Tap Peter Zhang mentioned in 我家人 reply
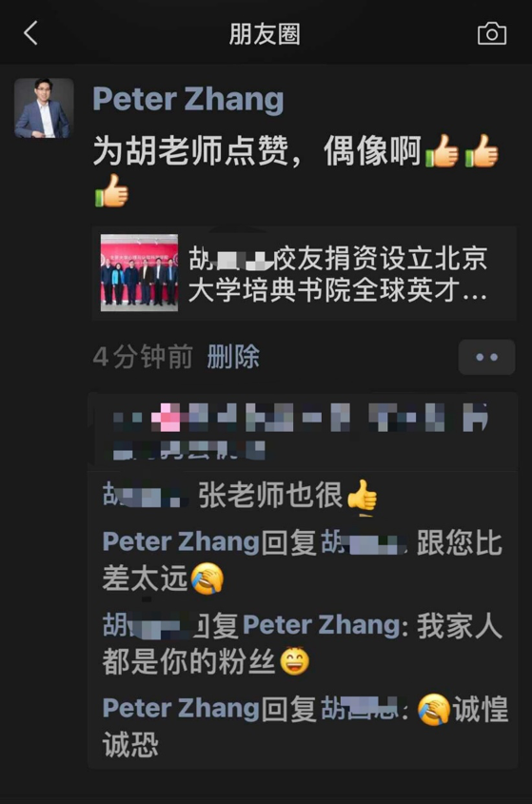Image resolution: width=532 pixels, height=804 pixels. click(x=321, y=625)
